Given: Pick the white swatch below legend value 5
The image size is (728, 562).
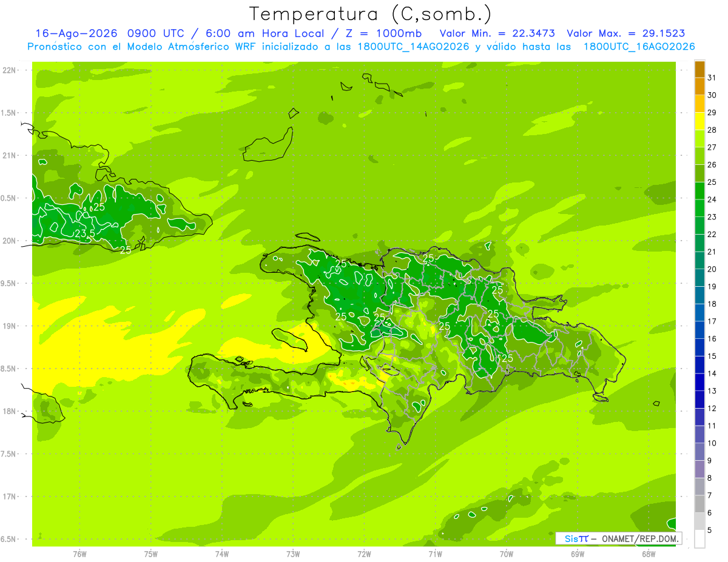Looking at the screenshot, I should pyautogui.click(x=699, y=539).
